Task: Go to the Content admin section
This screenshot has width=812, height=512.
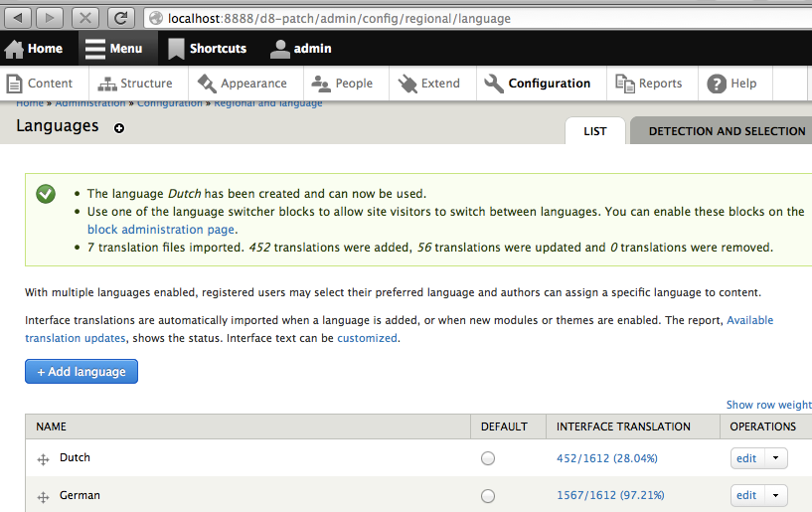Action: 44,84
